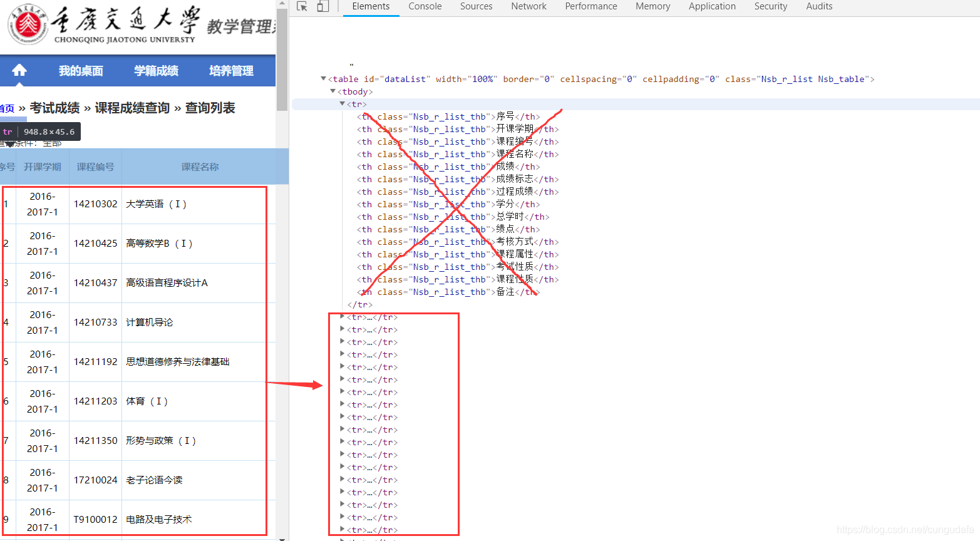Click the webpage vertical scrollbar thumb
This screenshot has height=541, width=980.
[282, 59]
